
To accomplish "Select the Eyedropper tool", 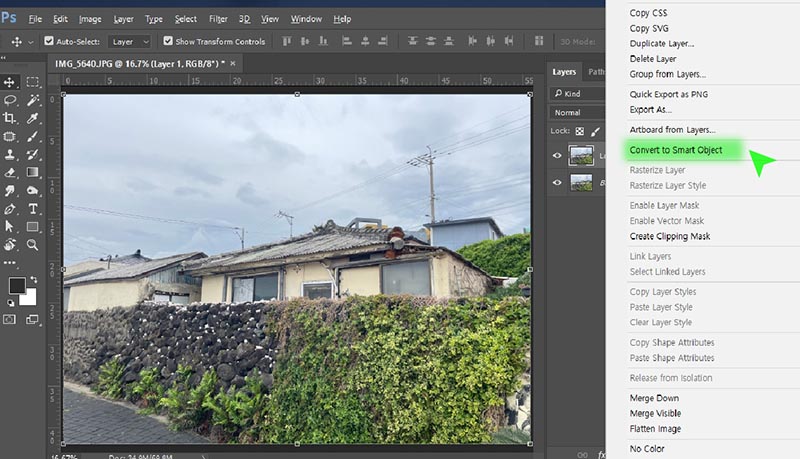I will pos(33,118).
